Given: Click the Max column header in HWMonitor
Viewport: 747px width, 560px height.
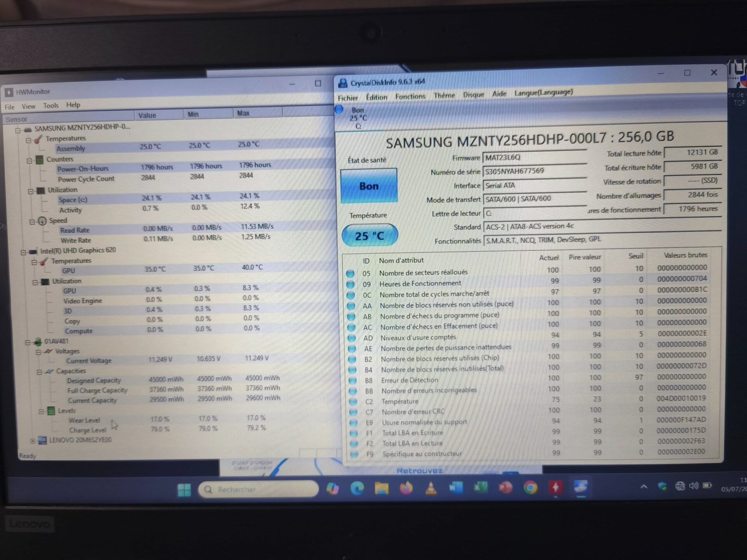Looking at the screenshot, I should (x=258, y=113).
